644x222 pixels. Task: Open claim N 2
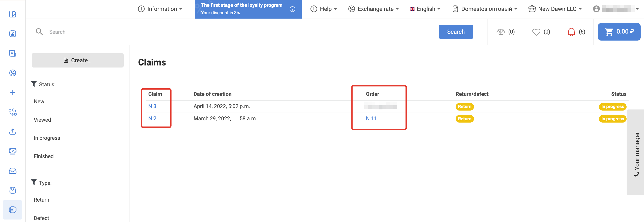[152, 118]
